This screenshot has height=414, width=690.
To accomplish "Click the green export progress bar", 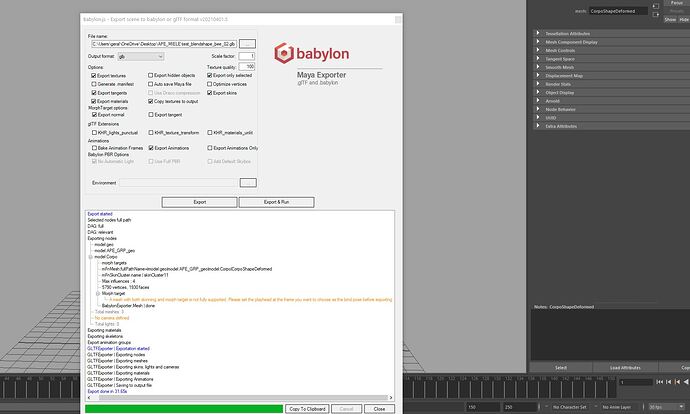I will point(184,409).
